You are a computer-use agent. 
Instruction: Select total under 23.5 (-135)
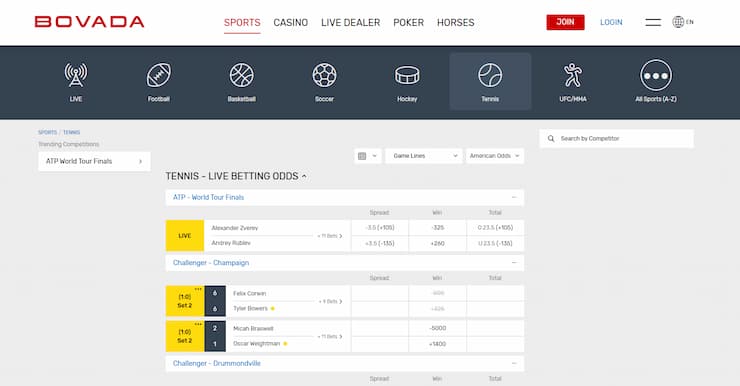(x=495, y=243)
